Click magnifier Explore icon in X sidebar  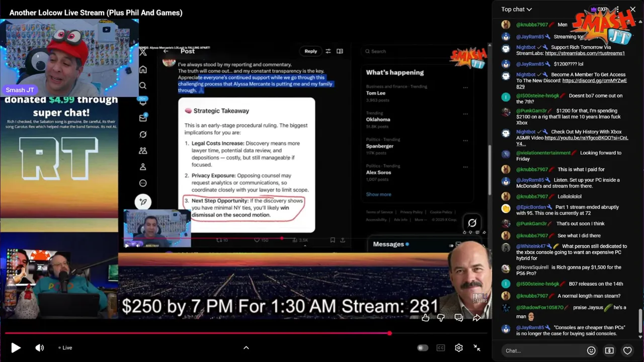coord(143,85)
